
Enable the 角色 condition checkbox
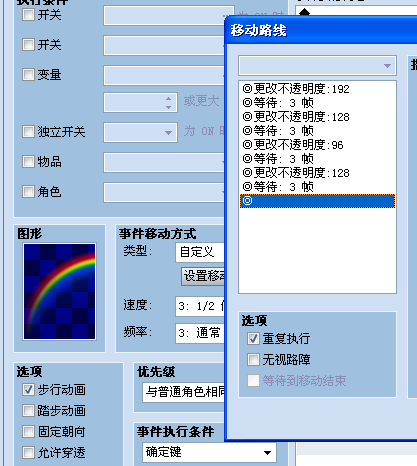pos(28,192)
